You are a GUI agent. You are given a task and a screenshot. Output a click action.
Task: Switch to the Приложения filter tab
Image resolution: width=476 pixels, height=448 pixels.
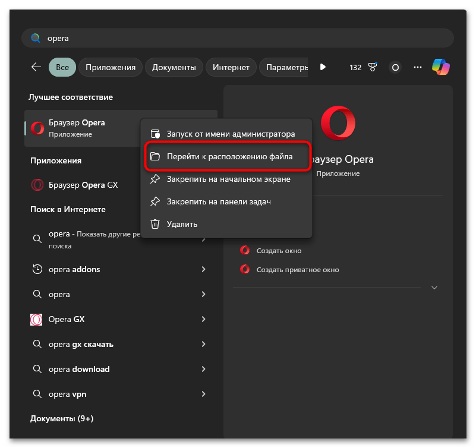tap(111, 67)
